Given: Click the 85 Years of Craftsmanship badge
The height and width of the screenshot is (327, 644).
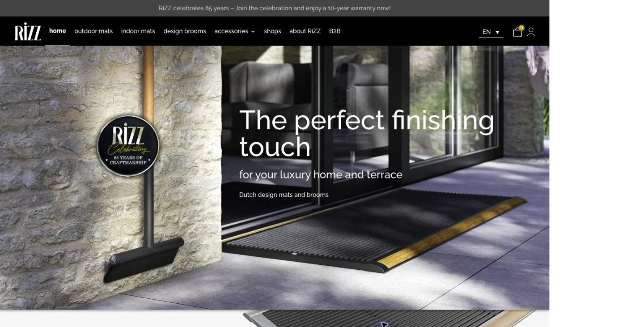Looking at the screenshot, I should 128,146.
